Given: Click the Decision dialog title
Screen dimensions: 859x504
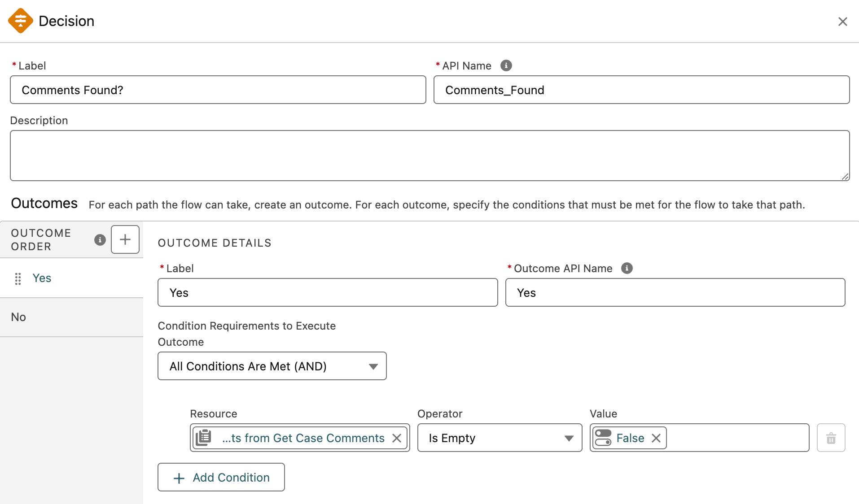Looking at the screenshot, I should point(66,21).
